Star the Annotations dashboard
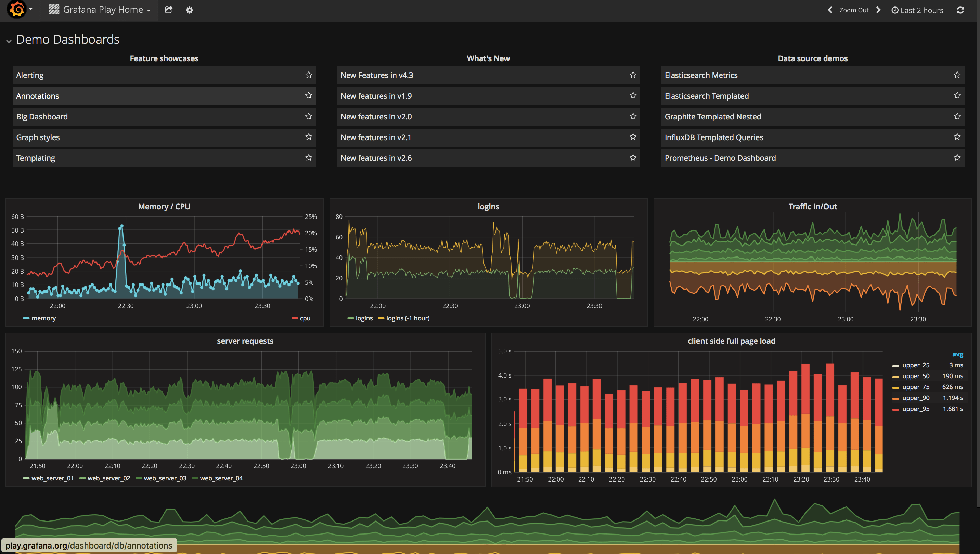The height and width of the screenshot is (554, 980). (308, 95)
